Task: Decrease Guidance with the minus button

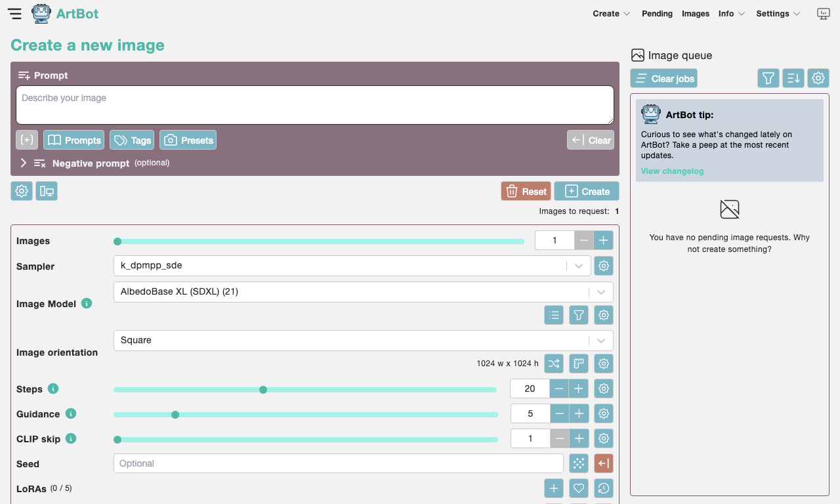Action: pos(559,413)
